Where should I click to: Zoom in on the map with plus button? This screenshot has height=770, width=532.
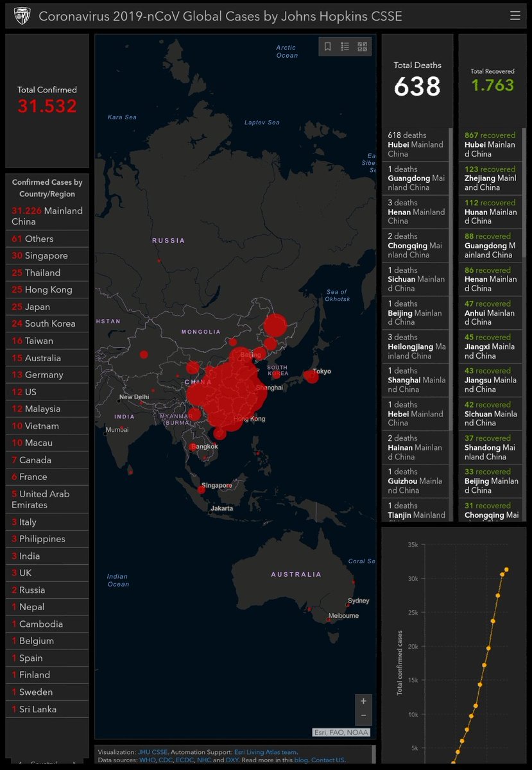coord(363,701)
